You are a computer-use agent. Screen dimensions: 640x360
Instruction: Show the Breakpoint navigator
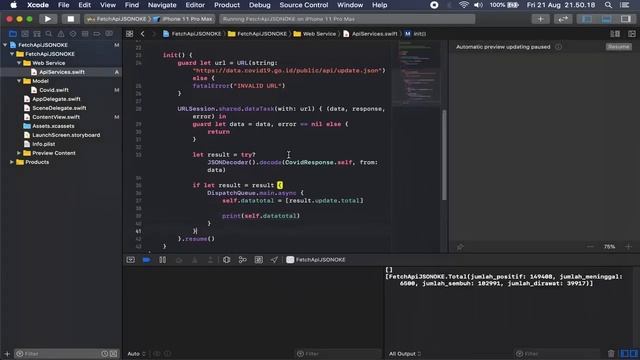point(97,34)
